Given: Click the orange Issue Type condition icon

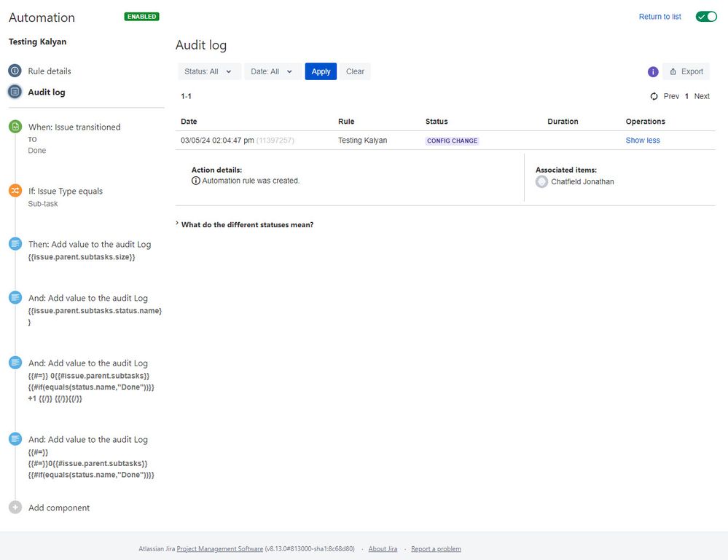Looking at the screenshot, I should (x=15, y=190).
